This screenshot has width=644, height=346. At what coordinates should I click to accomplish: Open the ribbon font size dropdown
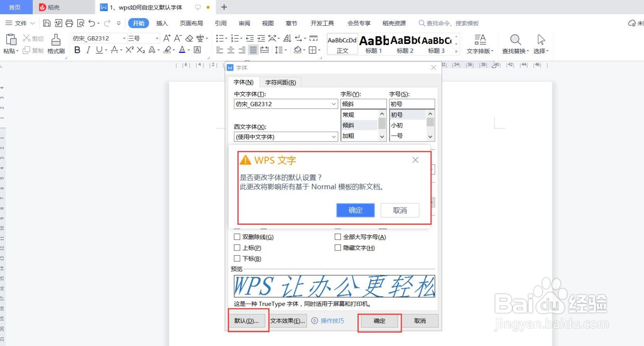click(x=157, y=38)
